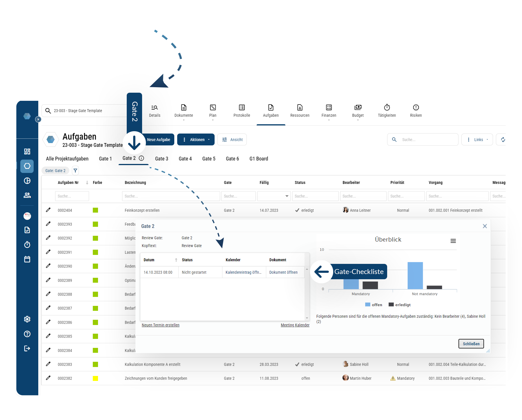
Task: Open the stopwatch icon in sidebar
Action: tap(27, 244)
